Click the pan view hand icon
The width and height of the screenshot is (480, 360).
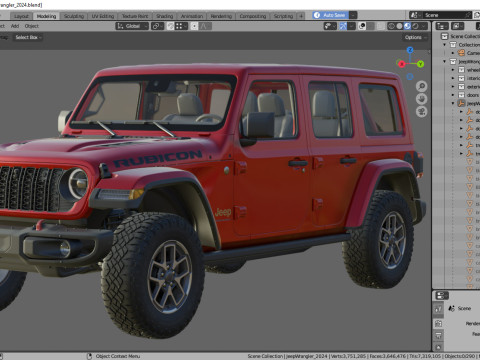422,99
